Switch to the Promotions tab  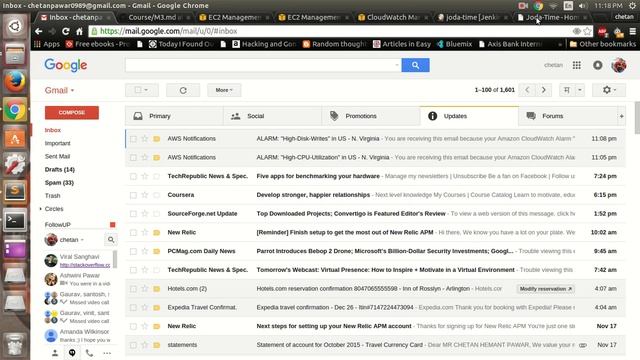point(371,116)
